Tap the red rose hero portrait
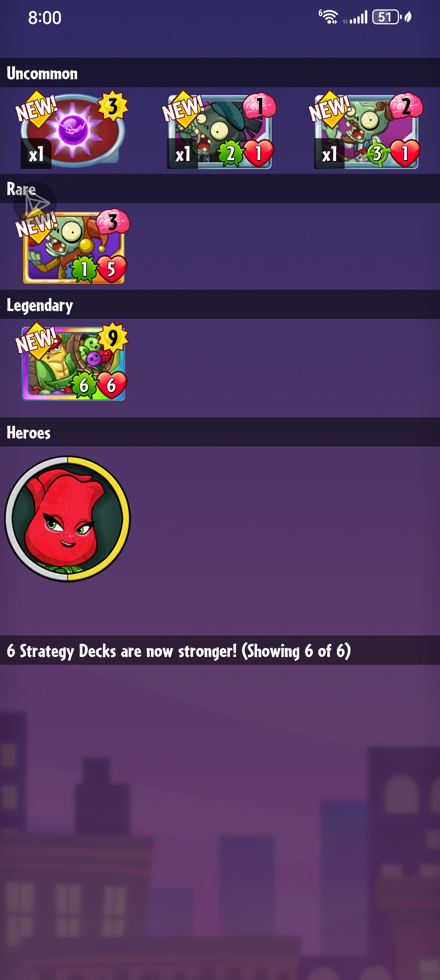The image size is (440, 980). (67, 519)
